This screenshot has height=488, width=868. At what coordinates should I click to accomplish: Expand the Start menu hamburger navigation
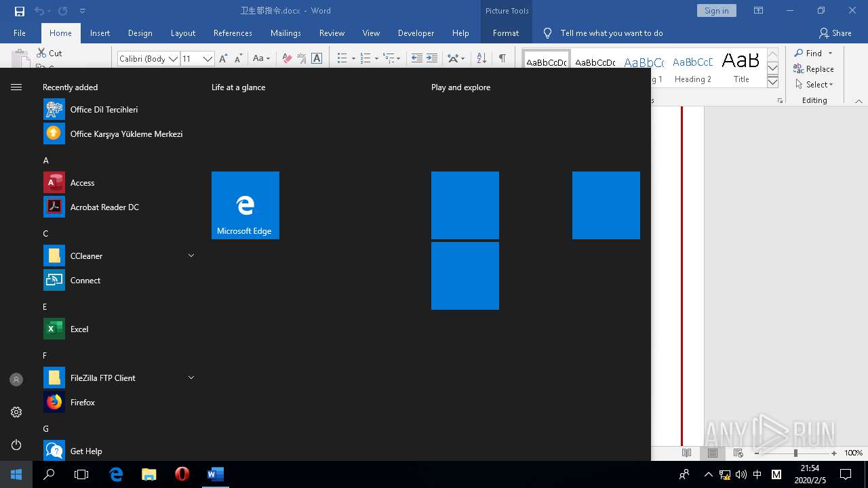(x=16, y=87)
